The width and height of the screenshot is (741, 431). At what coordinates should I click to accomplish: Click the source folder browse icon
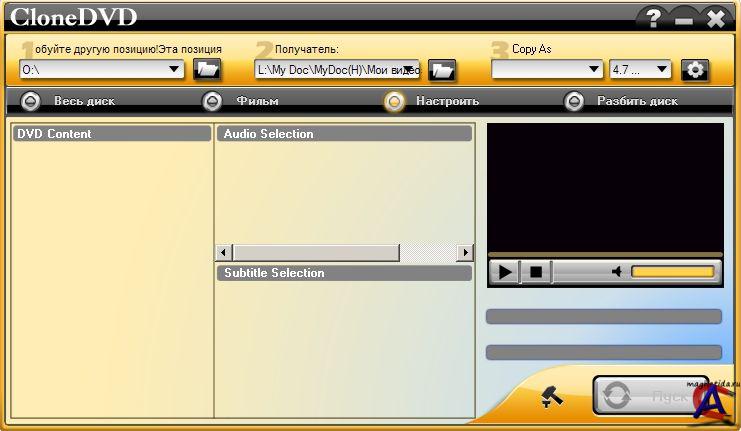tap(207, 69)
